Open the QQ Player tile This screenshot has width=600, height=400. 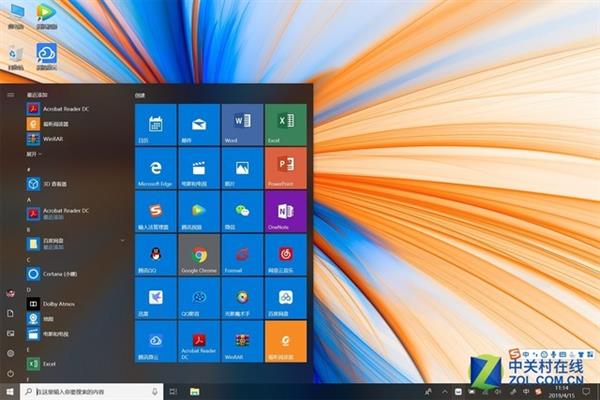click(x=199, y=298)
